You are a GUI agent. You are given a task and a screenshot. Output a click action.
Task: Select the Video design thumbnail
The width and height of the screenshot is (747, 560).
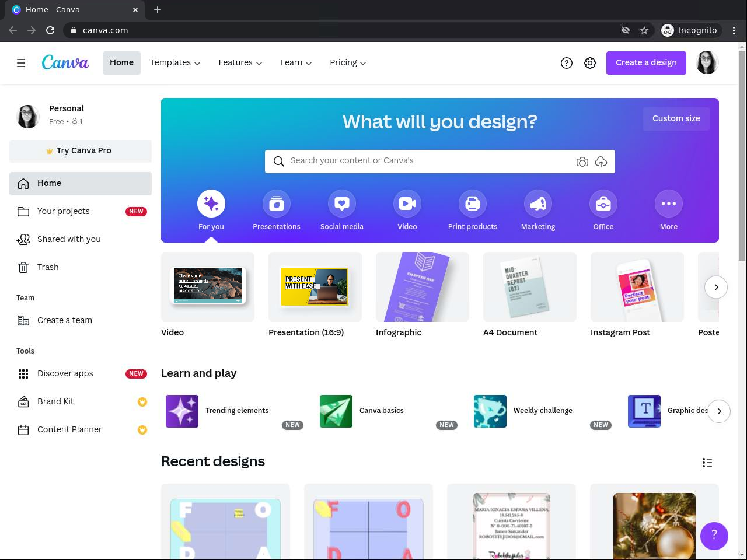pyautogui.click(x=208, y=287)
